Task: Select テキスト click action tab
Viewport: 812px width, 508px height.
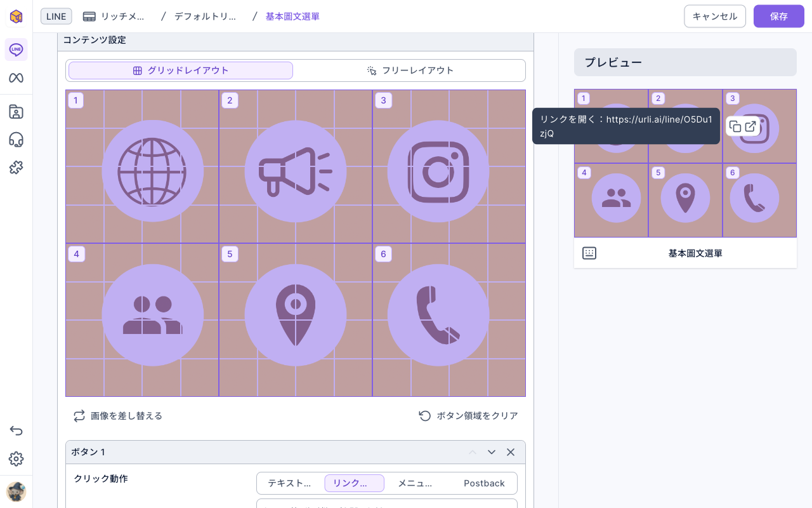Action: click(x=290, y=483)
